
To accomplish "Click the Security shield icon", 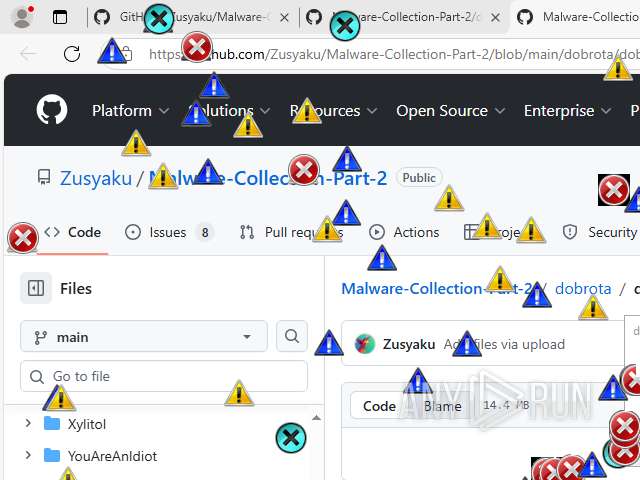I will pos(570,232).
